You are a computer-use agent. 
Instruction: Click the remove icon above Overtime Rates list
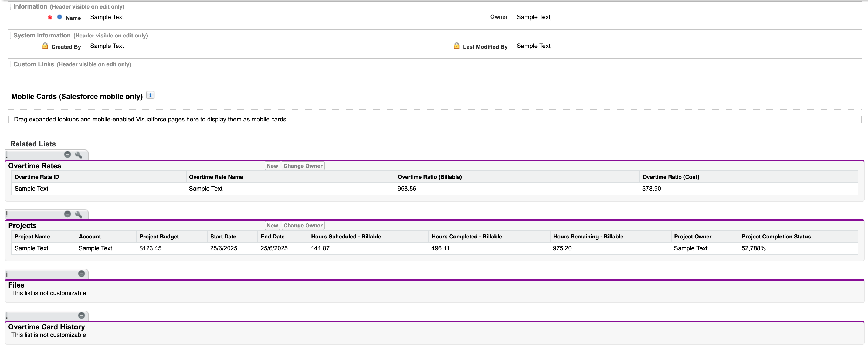(x=67, y=155)
